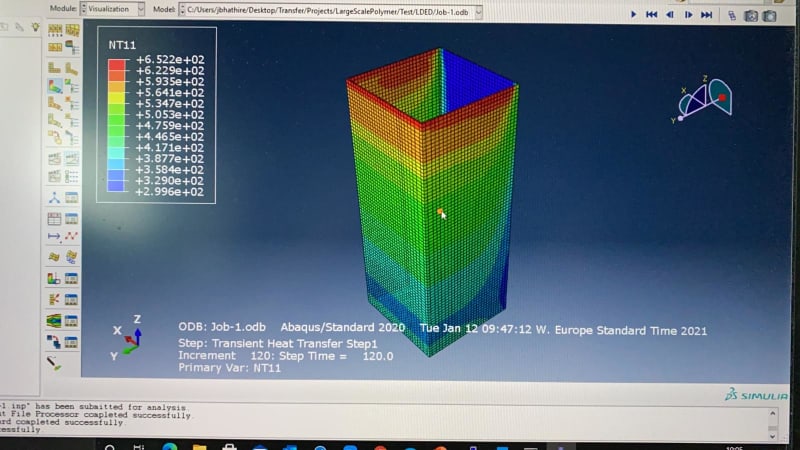
Task: Click the message area scroll down arrow
Action: (772, 436)
